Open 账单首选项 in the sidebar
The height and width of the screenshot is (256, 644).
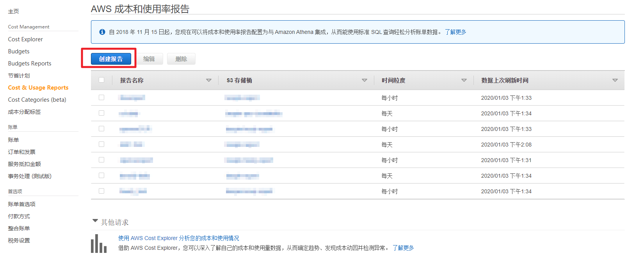click(22, 204)
